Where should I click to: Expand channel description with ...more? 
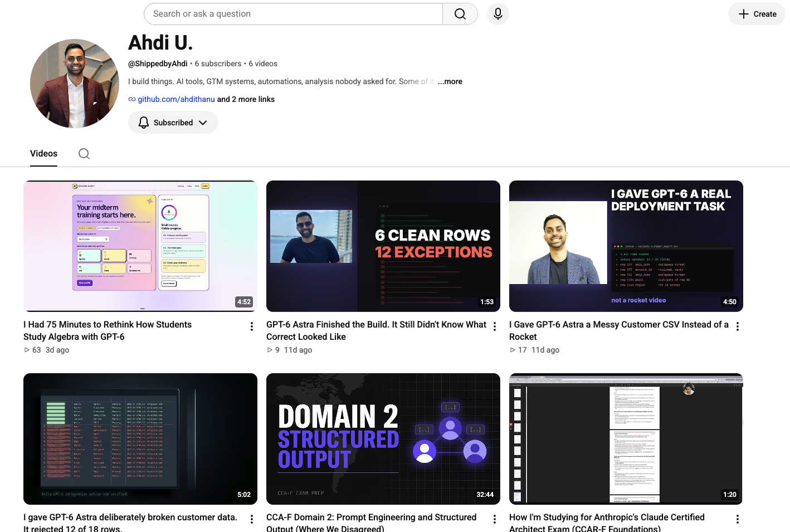450,81
